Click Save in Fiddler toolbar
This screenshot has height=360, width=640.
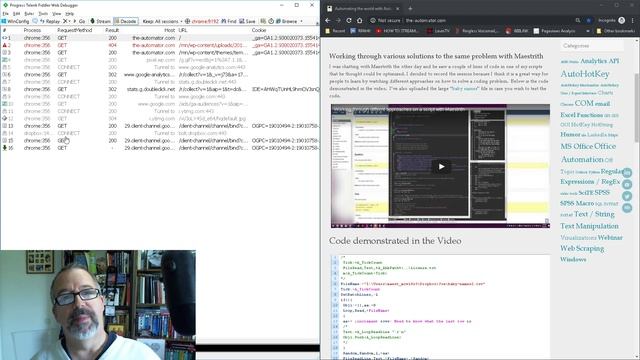[247, 21]
